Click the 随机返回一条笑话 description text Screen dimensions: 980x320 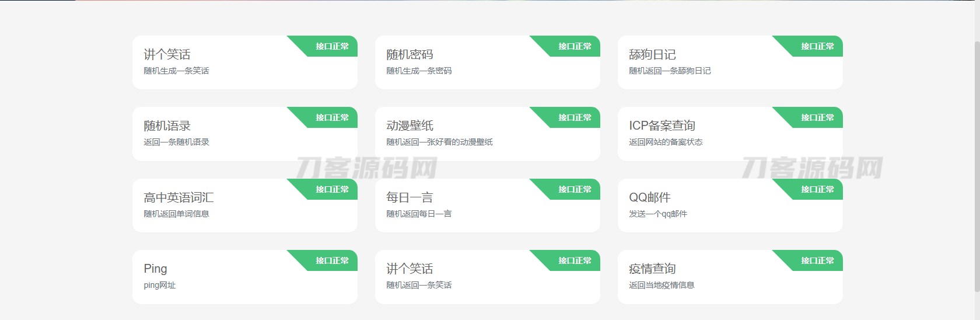[x=419, y=286]
